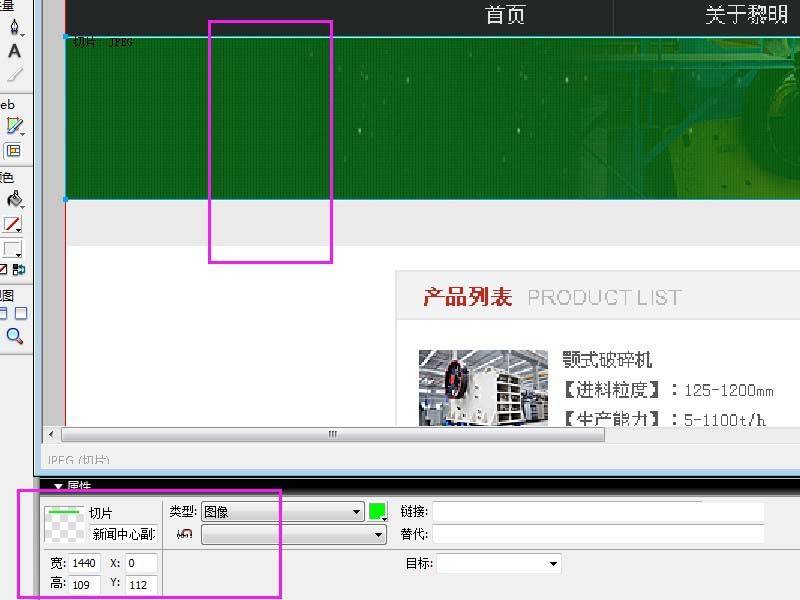Click the 宽 width field showing 1440

point(85,564)
